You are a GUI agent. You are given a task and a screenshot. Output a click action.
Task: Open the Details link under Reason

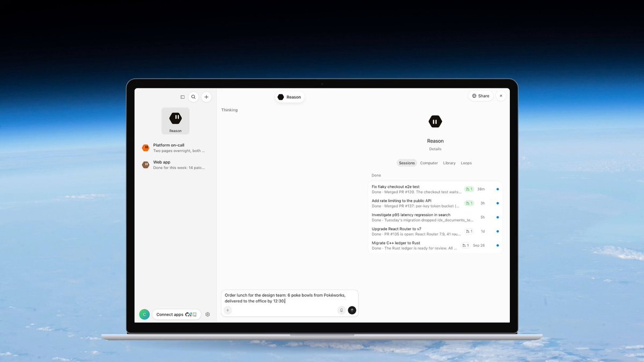pyautogui.click(x=435, y=149)
